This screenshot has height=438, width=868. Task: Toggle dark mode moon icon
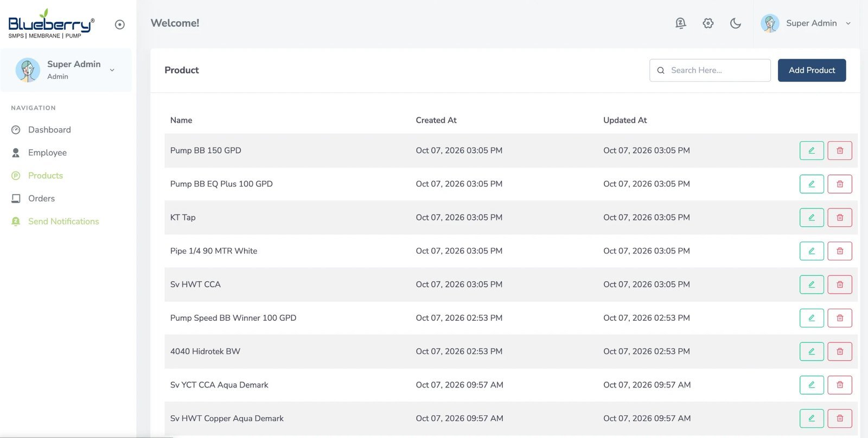point(736,23)
